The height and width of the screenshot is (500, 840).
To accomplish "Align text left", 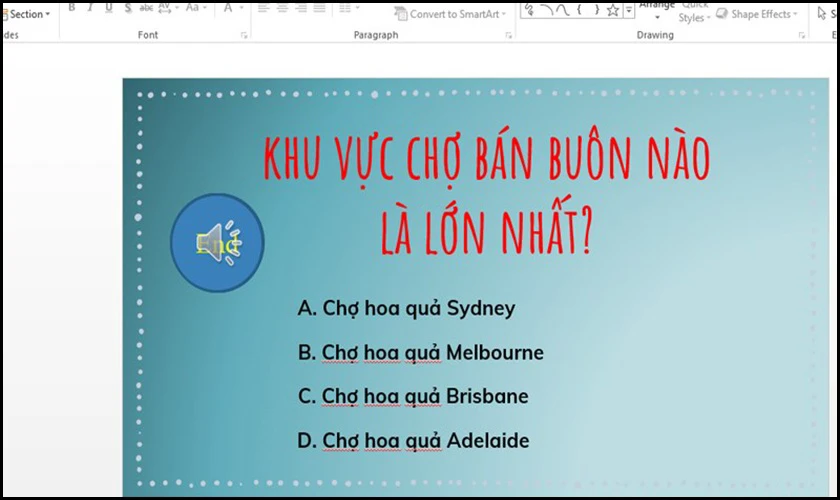I will [263, 8].
